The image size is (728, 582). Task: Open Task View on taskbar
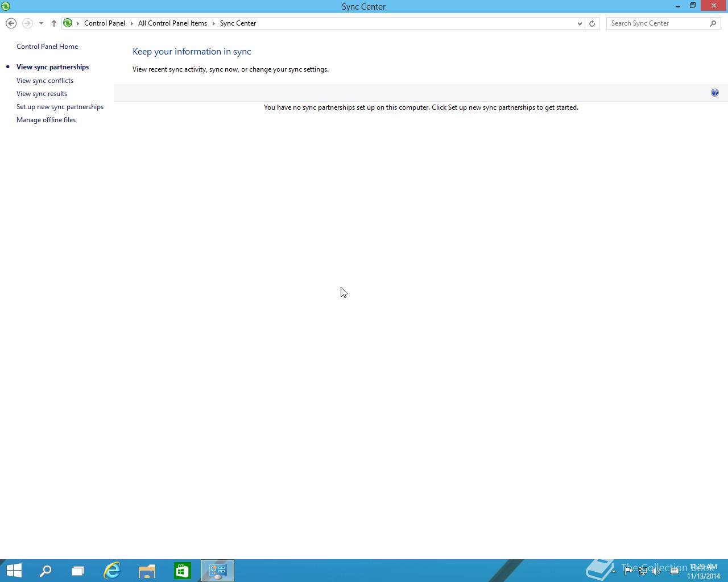pos(78,571)
